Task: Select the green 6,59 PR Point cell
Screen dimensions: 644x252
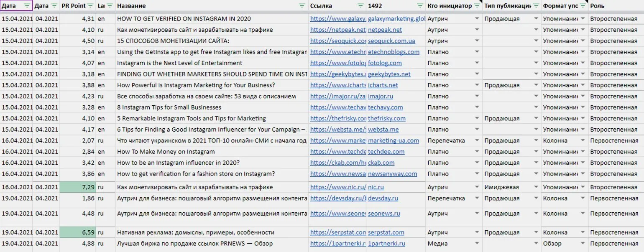Action: click(x=78, y=232)
